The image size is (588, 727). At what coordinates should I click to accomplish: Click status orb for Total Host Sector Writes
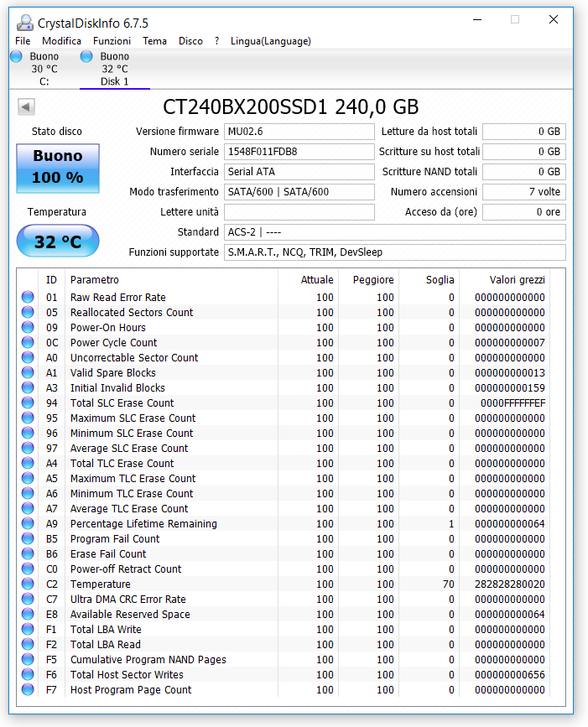pyautogui.click(x=28, y=674)
